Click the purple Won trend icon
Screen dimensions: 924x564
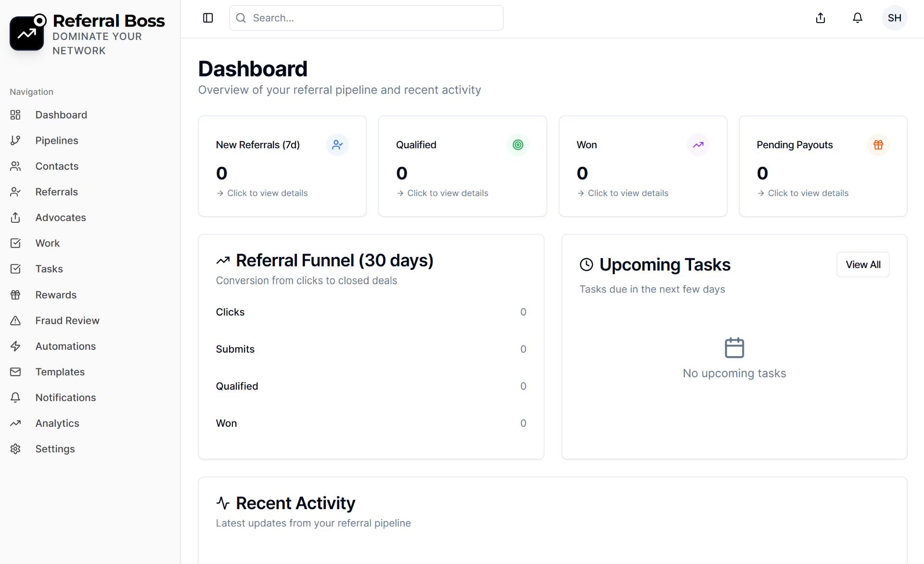[698, 145]
